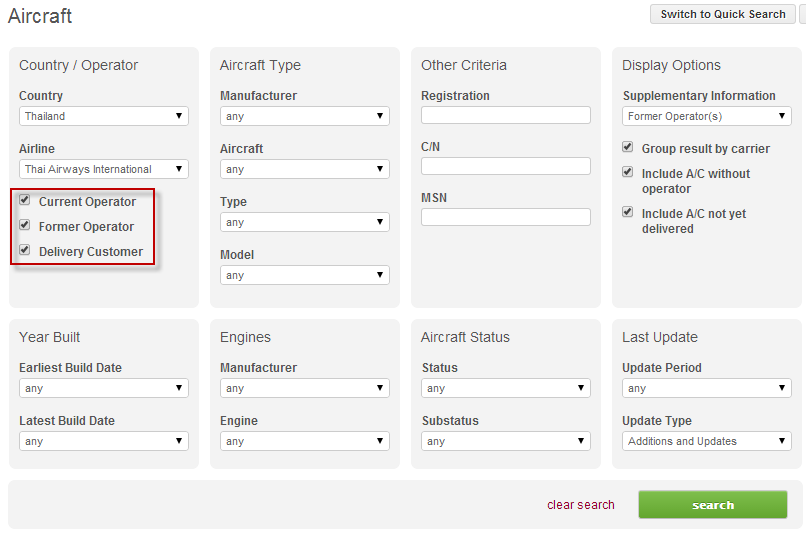
Task: Disable the Delivery Customer checkbox
Action: tap(25, 251)
